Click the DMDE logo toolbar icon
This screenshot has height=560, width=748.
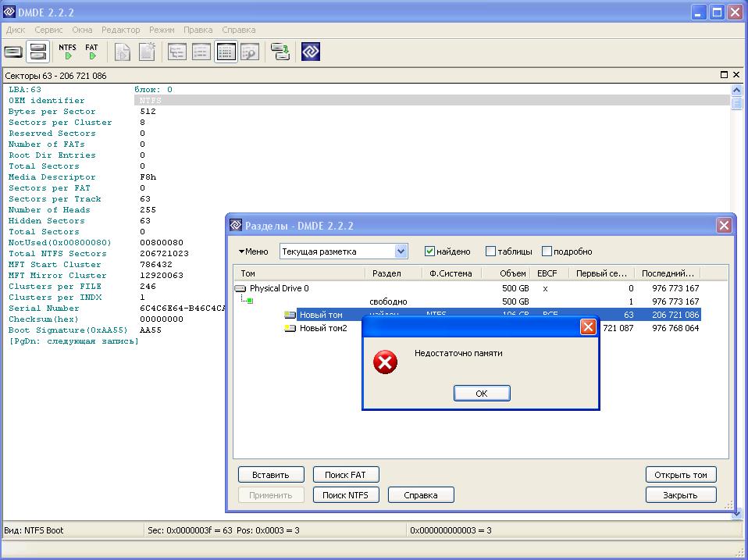(x=311, y=52)
